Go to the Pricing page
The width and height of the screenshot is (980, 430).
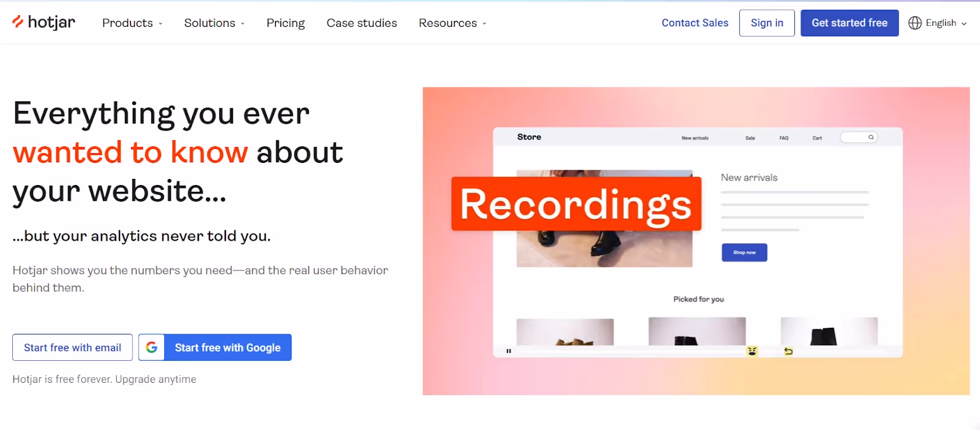click(x=285, y=23)
